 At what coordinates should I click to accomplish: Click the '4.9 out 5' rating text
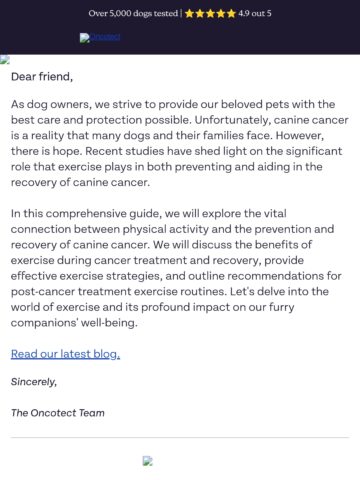pos(255,14)
